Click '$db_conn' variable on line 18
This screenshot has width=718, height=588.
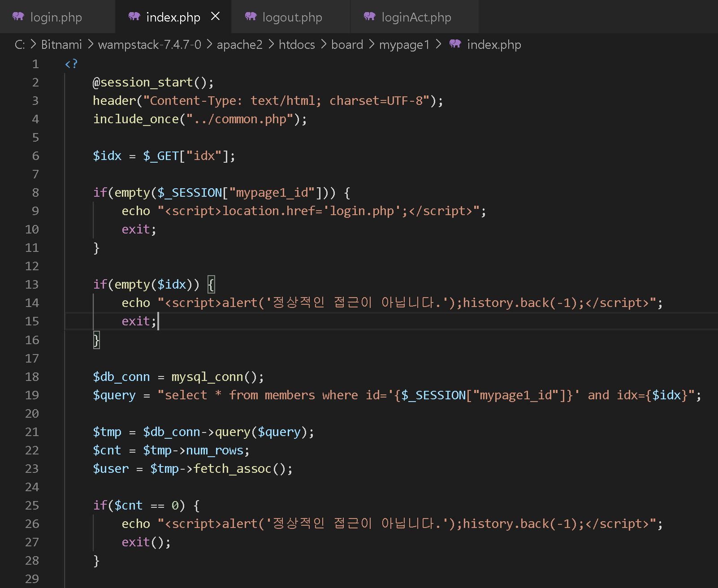121,377
